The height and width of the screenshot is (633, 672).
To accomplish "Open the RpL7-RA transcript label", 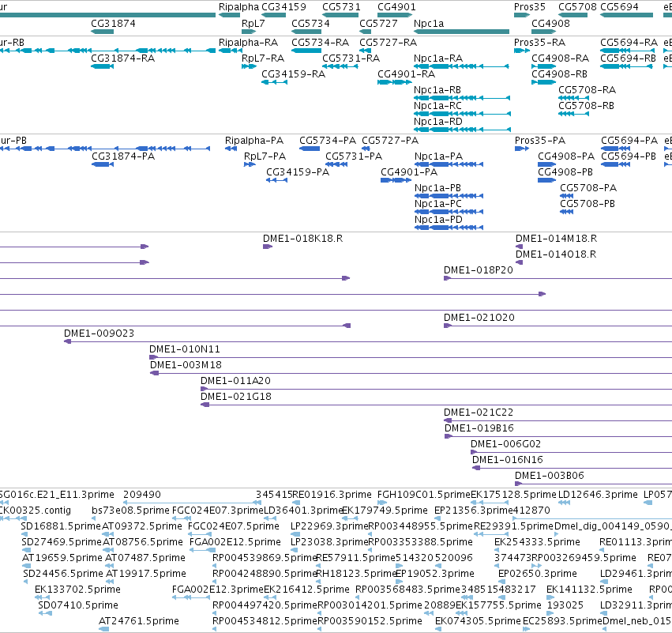I will (263, 58).
